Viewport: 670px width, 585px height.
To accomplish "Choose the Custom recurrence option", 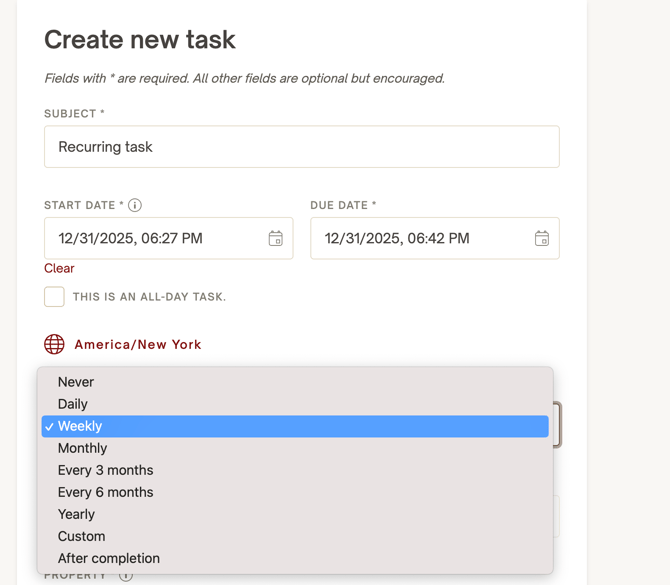I will pyautogui.click(x=81, y=536).
